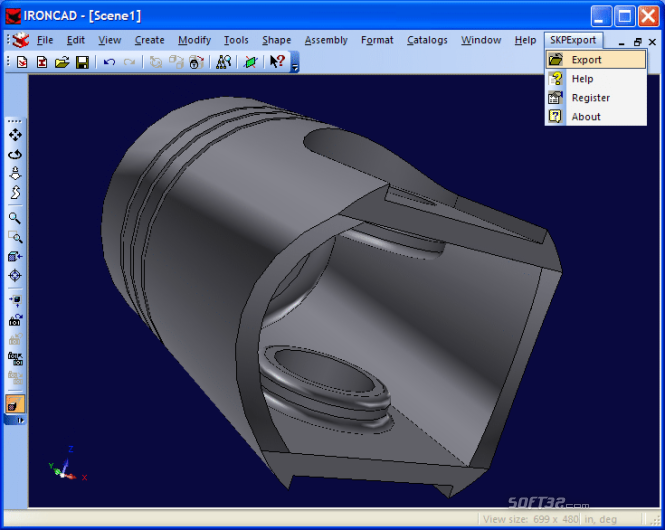
Task: Choose Register from SKPExport menu
Action: point(596,98)
